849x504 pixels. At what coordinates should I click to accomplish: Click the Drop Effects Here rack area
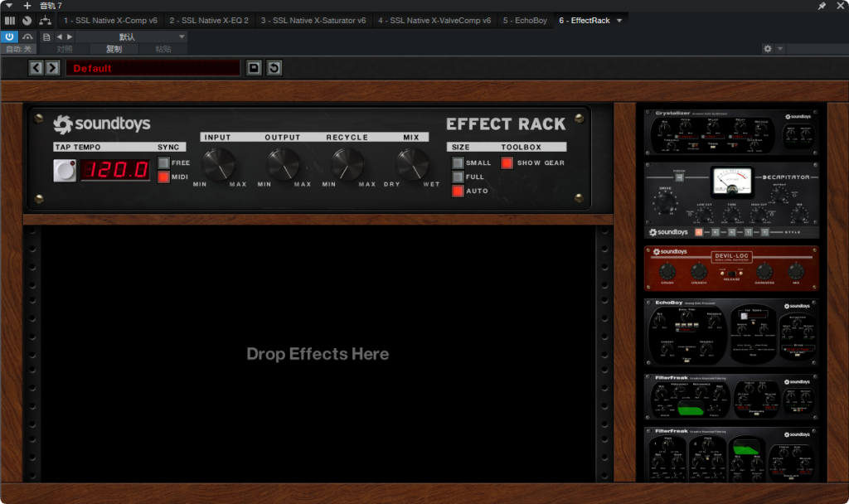[x=318, y=353]
